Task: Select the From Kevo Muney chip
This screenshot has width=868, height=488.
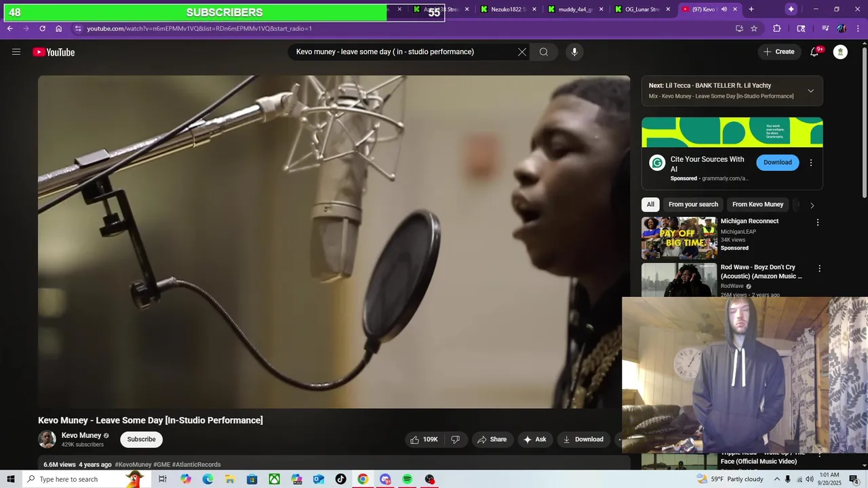Action: 757,204
